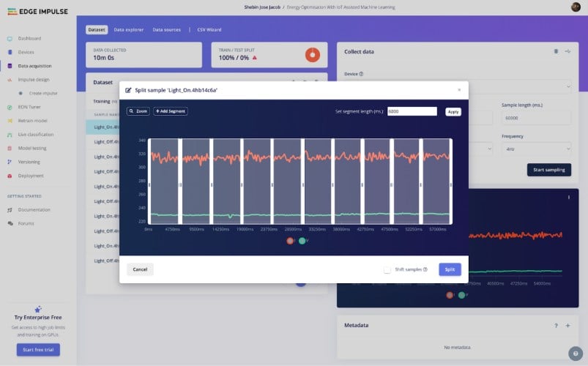Viewport: 588px width, 366px height.
Task: Click the Zoom magnifier button in the split dialog
Action: pos(138,111)
